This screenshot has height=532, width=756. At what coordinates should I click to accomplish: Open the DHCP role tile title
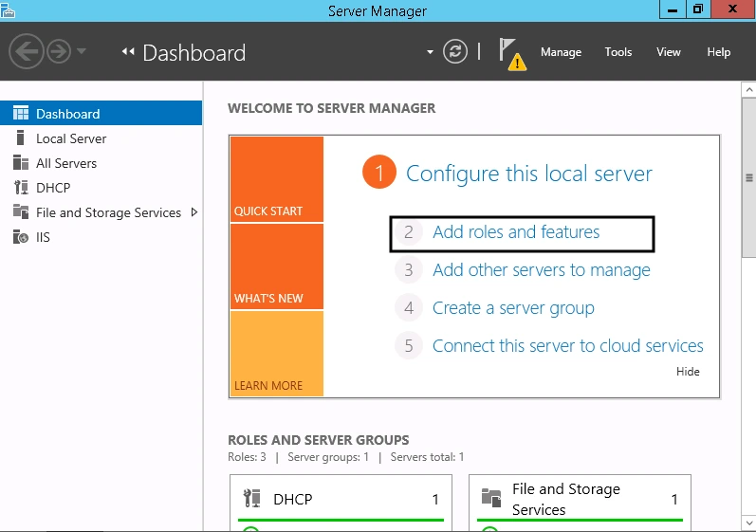pyautogui.click(x=293, y=499)
